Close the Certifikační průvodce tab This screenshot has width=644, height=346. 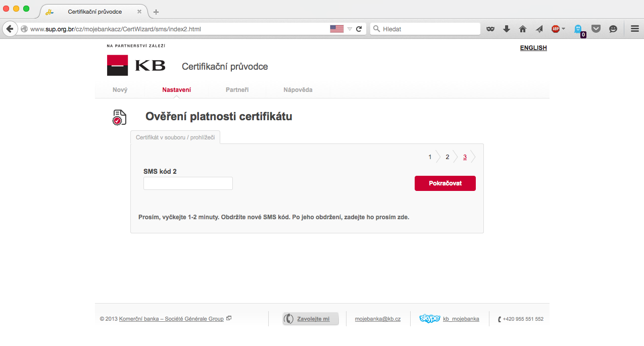[139, 12]
